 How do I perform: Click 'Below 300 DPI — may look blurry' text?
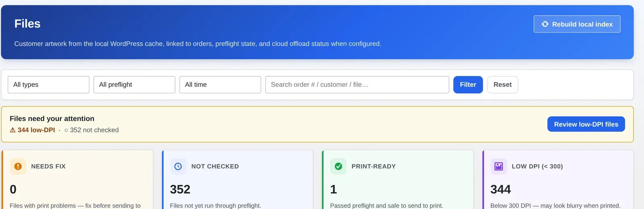555,205
